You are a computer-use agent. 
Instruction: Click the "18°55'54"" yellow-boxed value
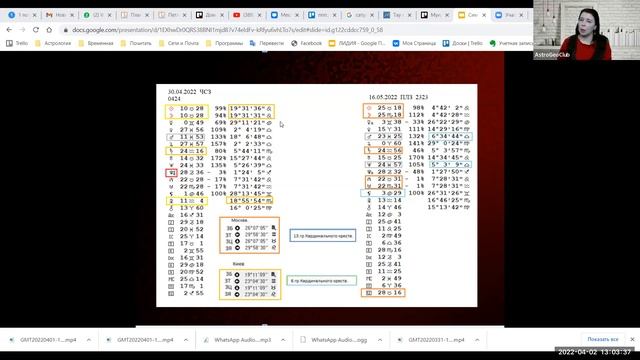(250, 201)
